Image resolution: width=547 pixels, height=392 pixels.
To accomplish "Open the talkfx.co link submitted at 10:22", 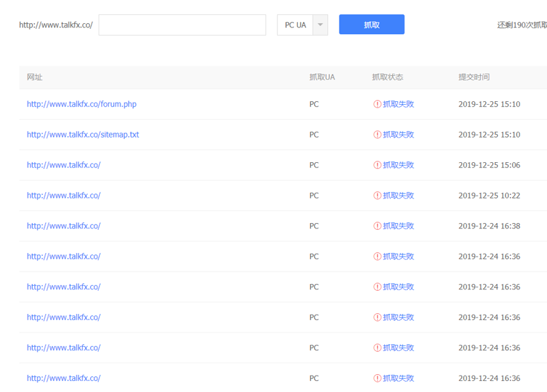I will click(x=64, y=195).
